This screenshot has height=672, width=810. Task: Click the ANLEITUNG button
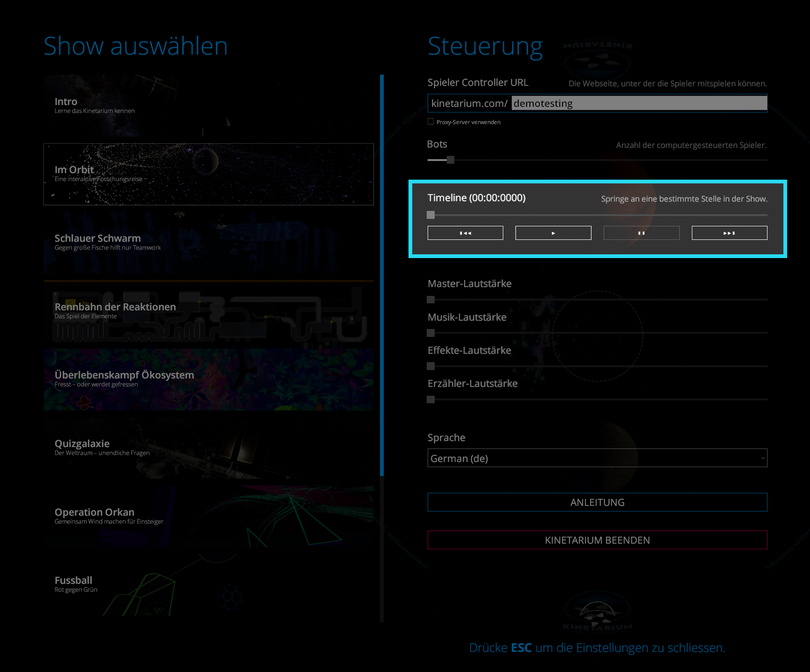coord(597,503)
